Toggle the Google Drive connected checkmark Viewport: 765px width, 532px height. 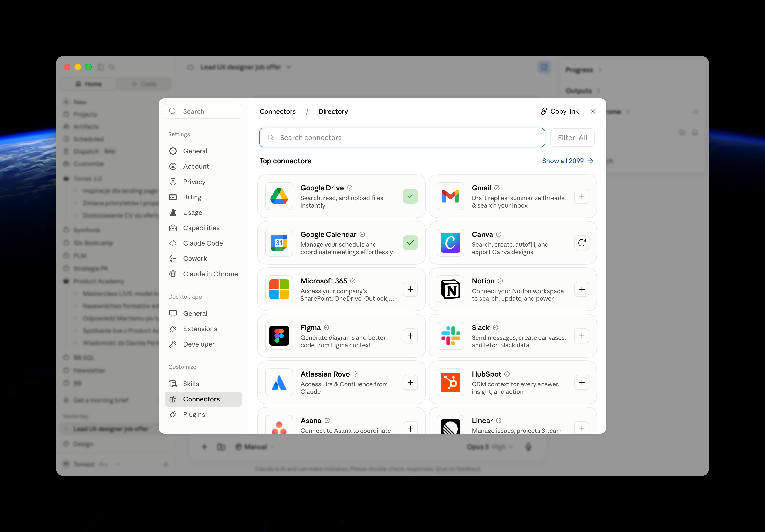410,196
